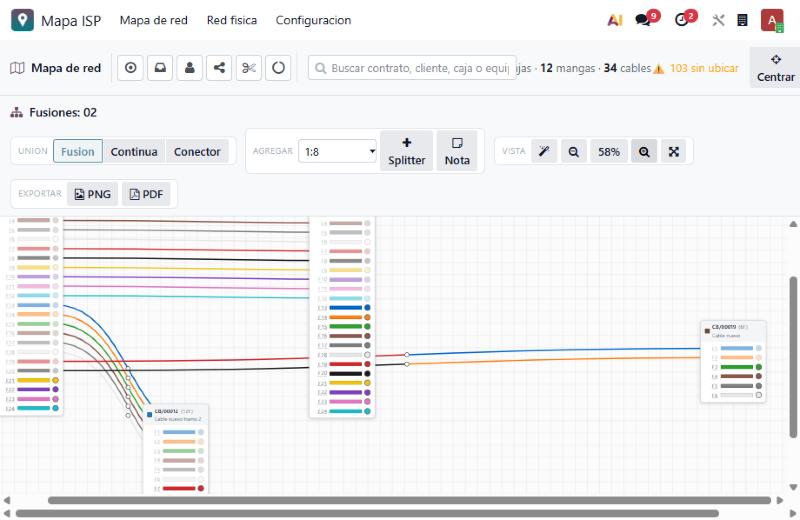Viewport: 800px width, 520px height.
Task: Click the splice point joining red and blue lines
Action: (407, 354)
